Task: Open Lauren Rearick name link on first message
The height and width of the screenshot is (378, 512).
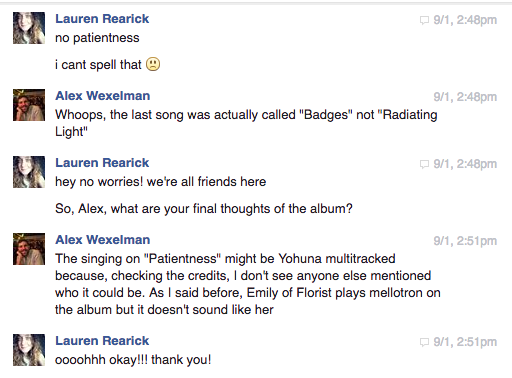Action: coord(102,19)
